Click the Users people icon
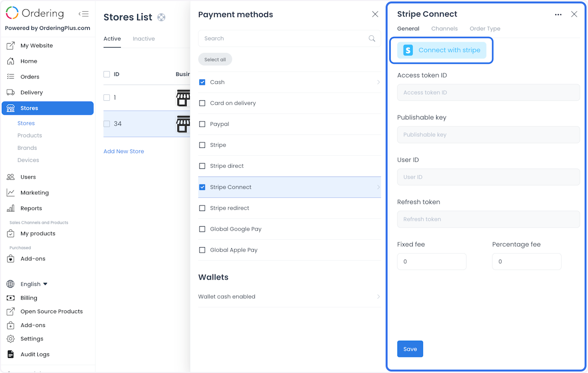This screenshot has height=373, width=588. (10, 177)
